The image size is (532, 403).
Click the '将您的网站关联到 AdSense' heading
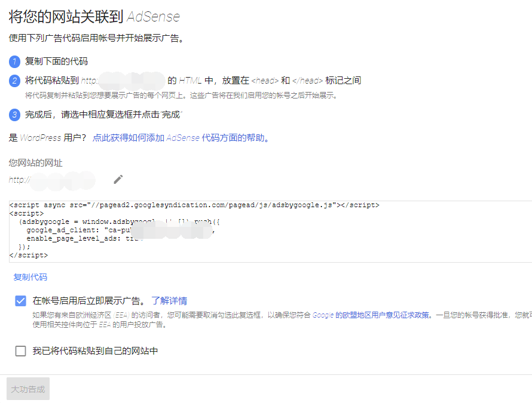click(94, 16)
